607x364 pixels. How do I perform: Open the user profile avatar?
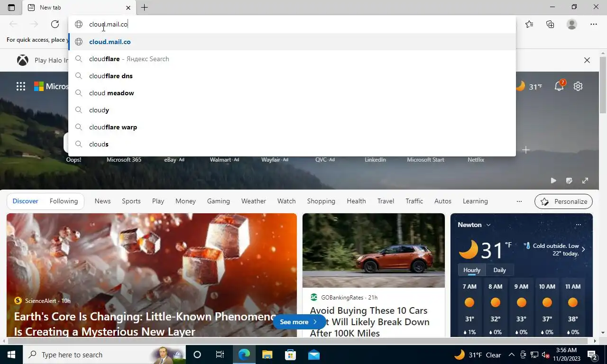click(x=572, y=24)
